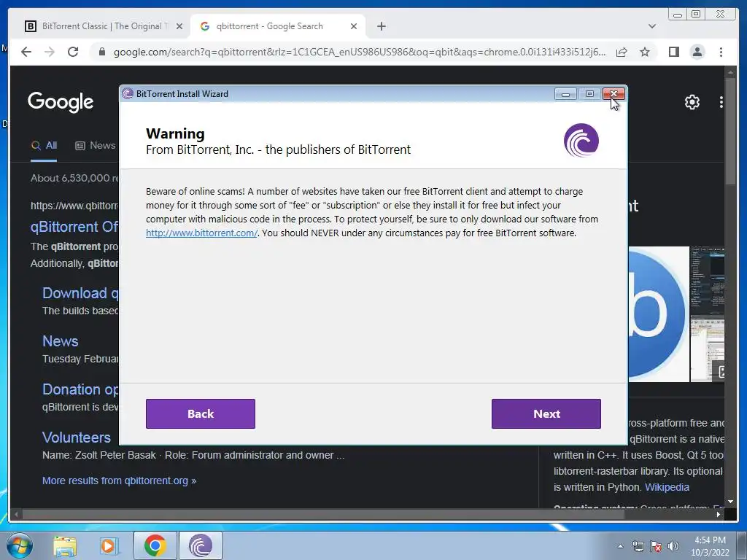Share this page from address bar

[x=622, y=52]
